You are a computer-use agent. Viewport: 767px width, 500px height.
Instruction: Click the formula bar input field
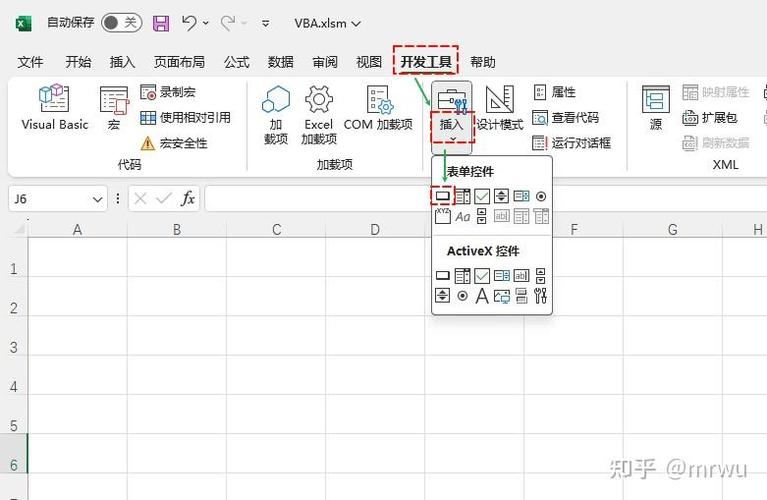[x=486, y=198]
